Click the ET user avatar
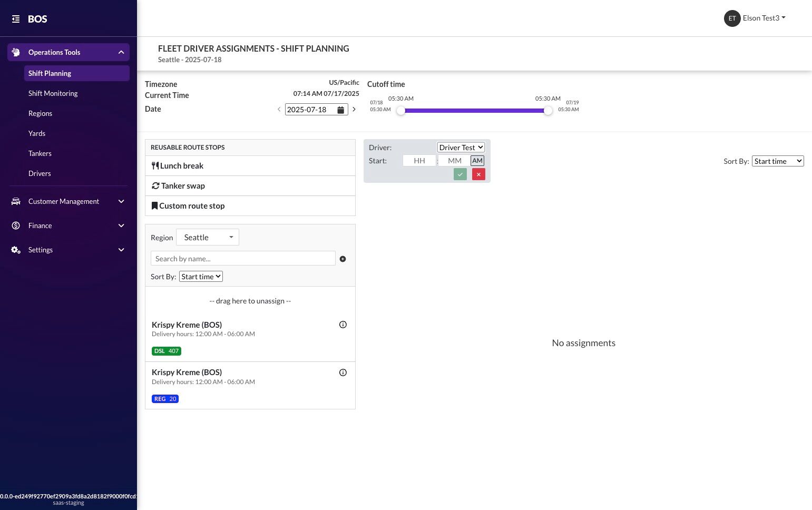The width and height of the screenshot is (812, 510). [732, 18]
